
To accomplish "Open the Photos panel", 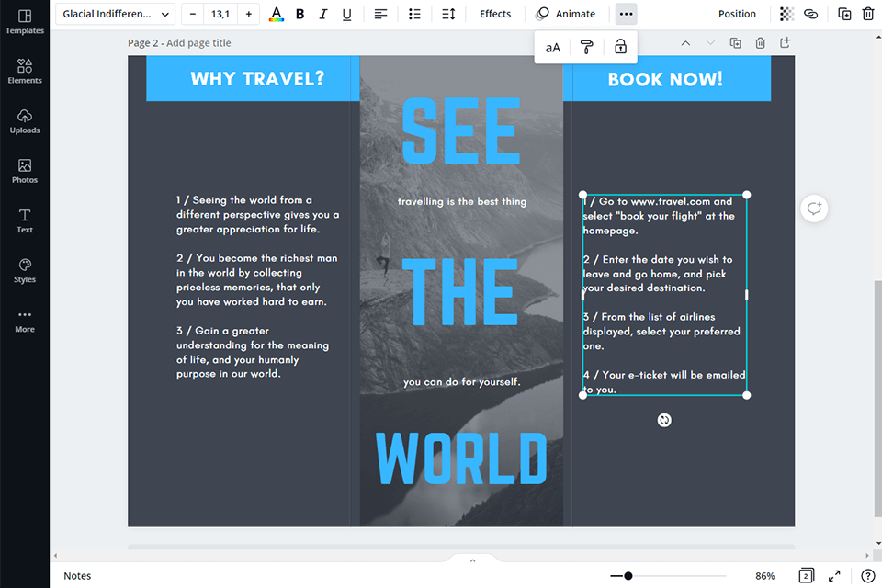I will pyautogui.click(x=25, y=170).
